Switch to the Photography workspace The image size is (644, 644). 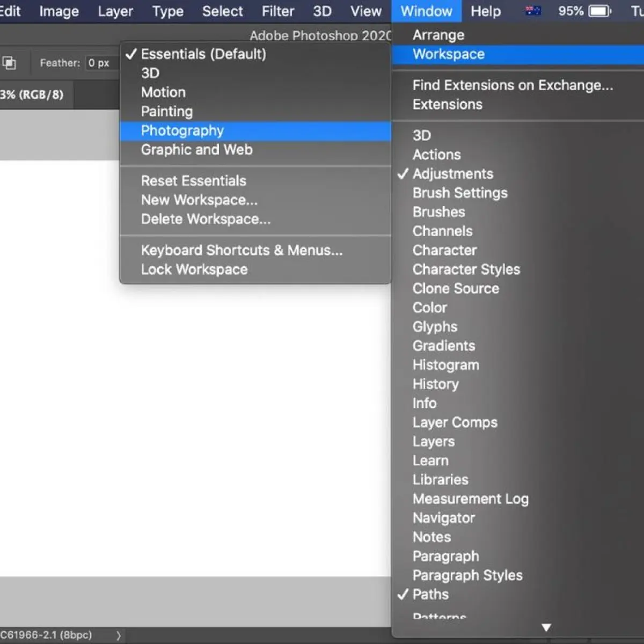coord(255,131)
